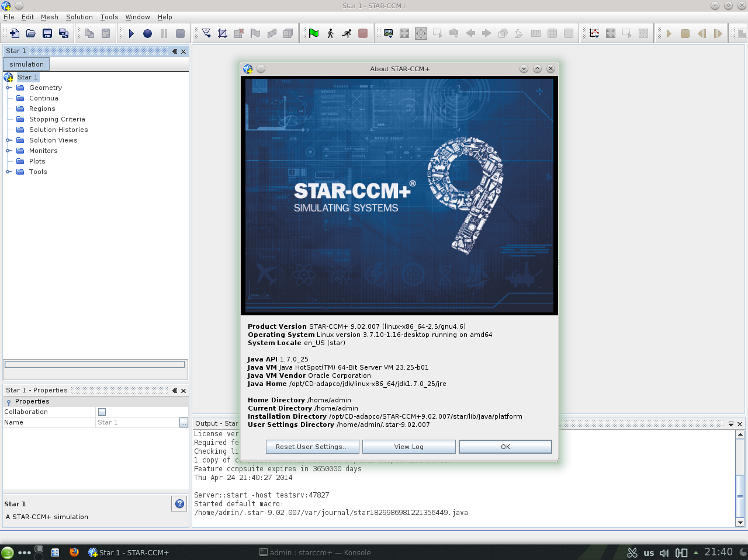Open Firefox from the taskbar
This screenshot has width=748, height=560.
click(x=74, y=552)
